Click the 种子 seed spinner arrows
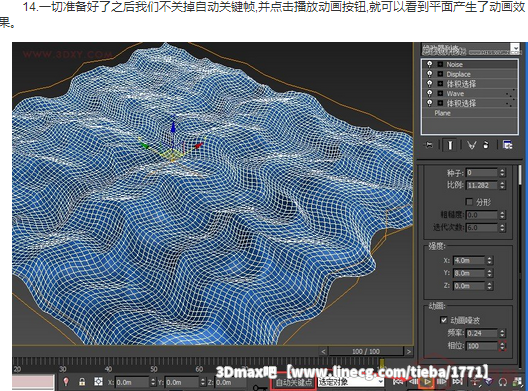This screenshot has width=528, height=391. point(502,173)
